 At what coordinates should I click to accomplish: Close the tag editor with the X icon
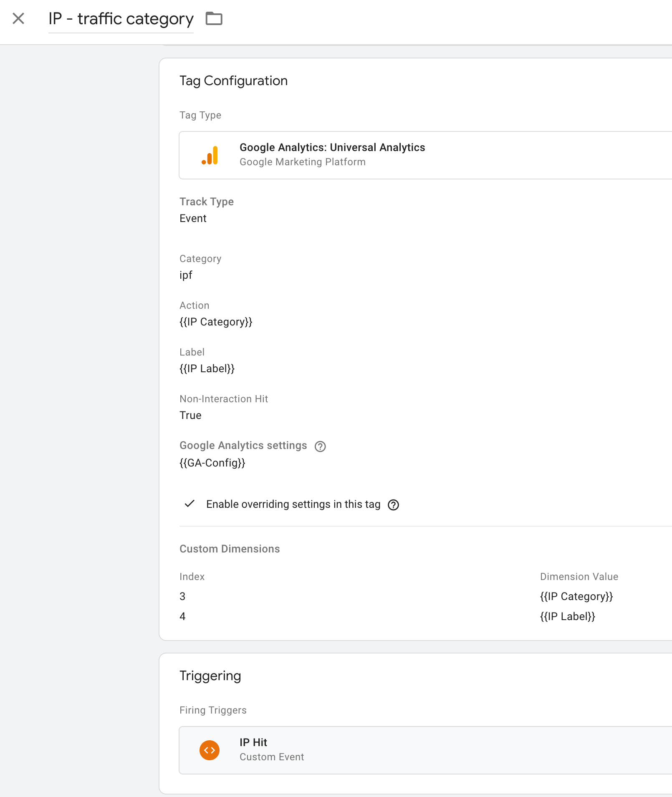(18, 18)
